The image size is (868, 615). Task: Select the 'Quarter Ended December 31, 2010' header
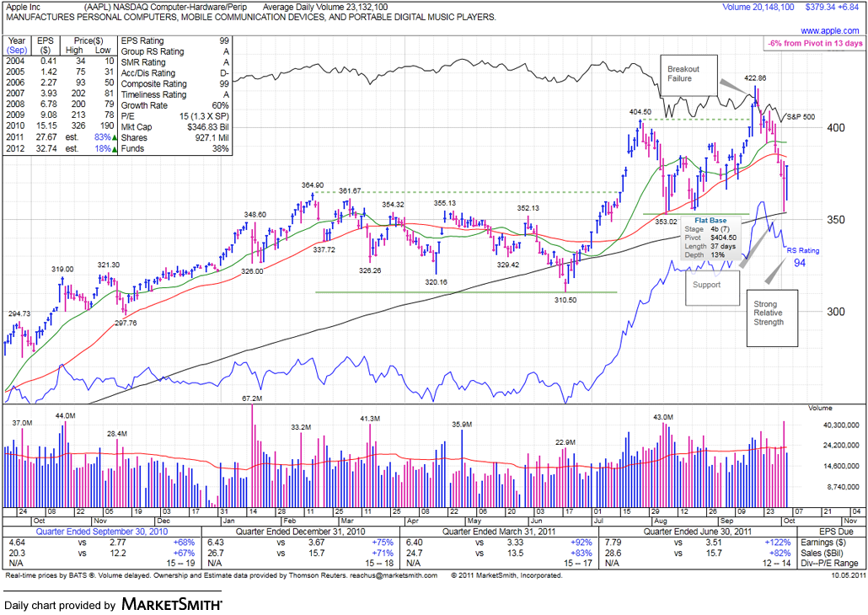pyautogui.click(x=301, y=532)
